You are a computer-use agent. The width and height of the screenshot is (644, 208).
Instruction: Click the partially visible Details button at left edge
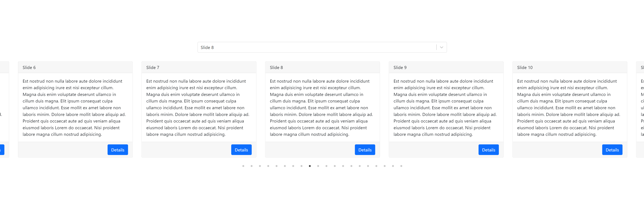[x=2, y=150]
